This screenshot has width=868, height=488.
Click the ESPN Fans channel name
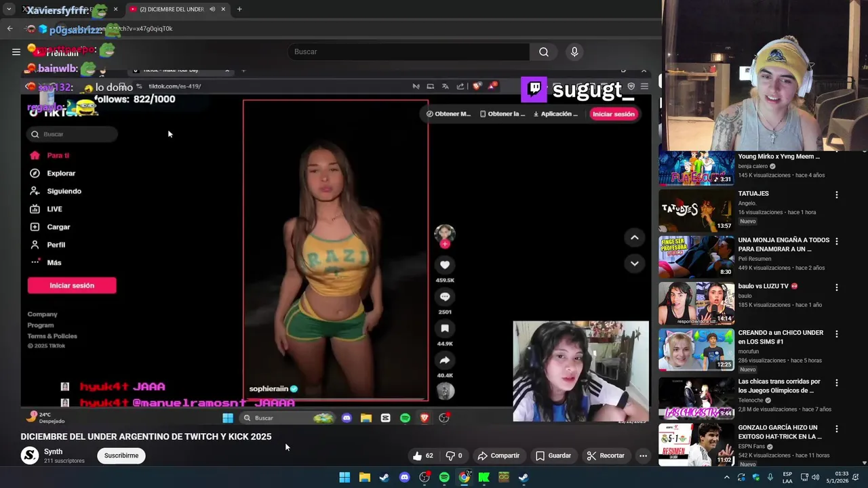coord(751,446)
